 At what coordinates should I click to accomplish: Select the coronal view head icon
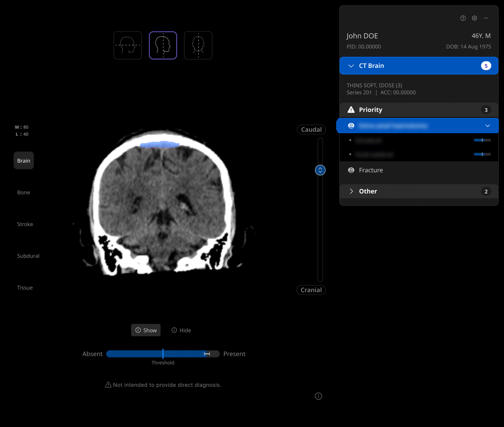(x=163, y=45)
